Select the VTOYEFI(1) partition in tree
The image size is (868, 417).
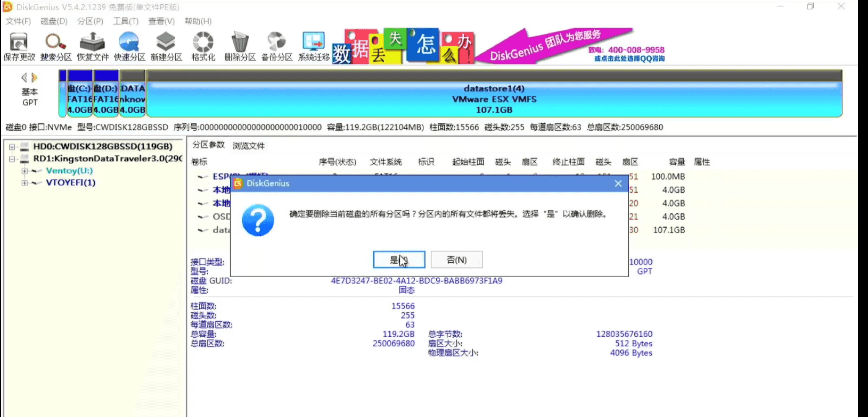(71, 182)
